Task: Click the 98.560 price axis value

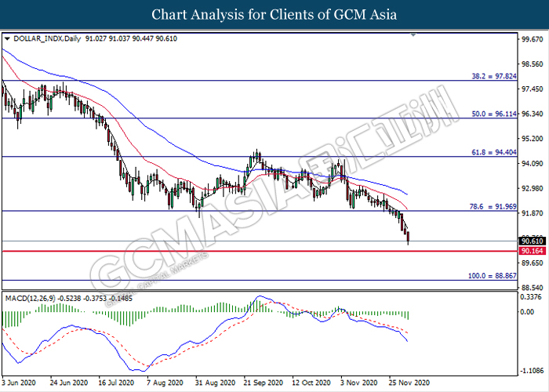Action: click(x=533, y=64)
